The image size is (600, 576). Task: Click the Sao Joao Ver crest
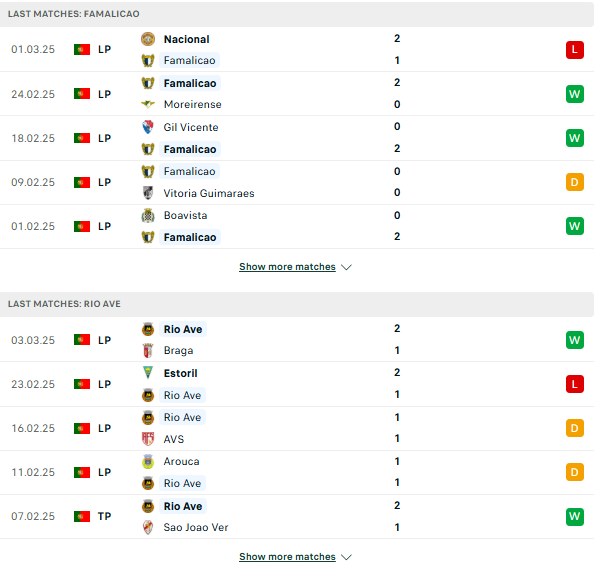[x=148, y=527]
